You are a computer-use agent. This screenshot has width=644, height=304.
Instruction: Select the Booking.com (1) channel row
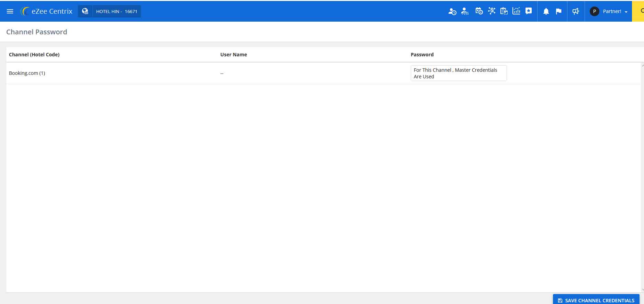pyautogui.click(x=323, y=73)
